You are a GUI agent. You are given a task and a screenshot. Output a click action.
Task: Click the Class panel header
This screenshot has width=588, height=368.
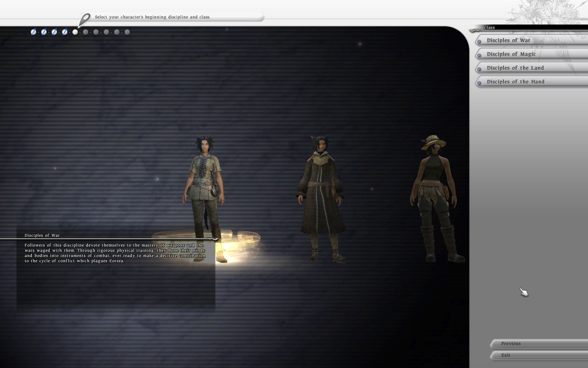(528, 28)
